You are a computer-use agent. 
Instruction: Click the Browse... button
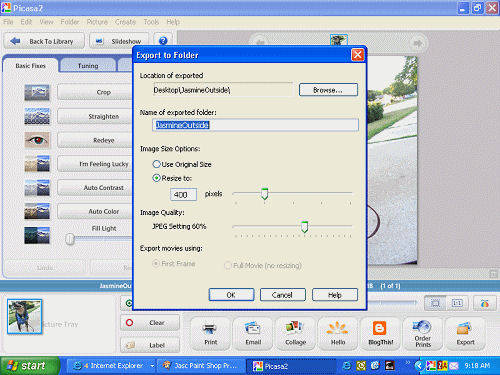pyautogui.click(x=328, y=90)
